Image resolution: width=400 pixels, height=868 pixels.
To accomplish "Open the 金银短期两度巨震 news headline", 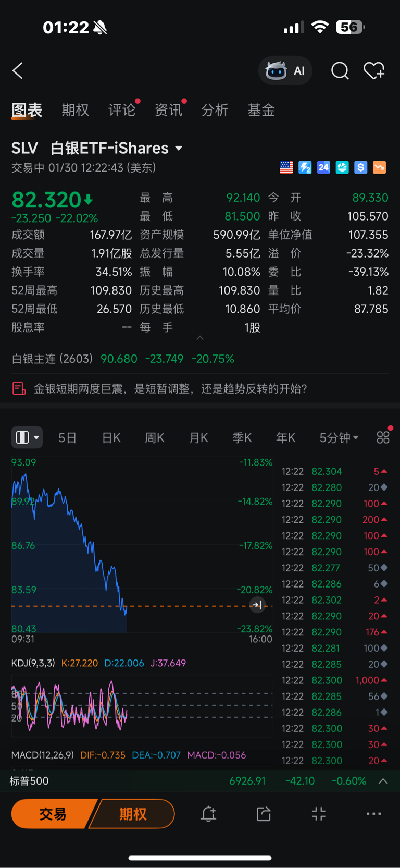I will click(170, 388).
